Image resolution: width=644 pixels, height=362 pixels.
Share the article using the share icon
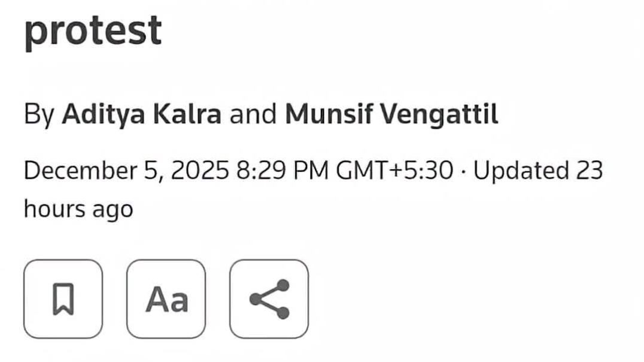269,298
